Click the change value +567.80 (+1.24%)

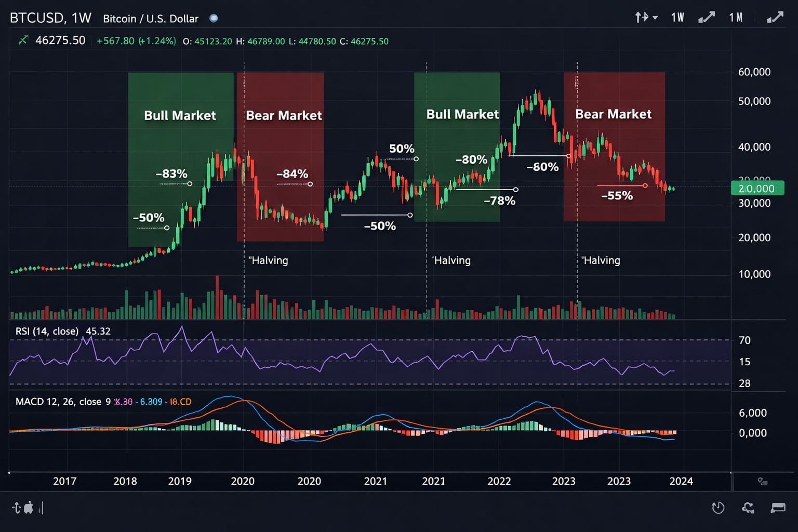click(x=136, y=41)
